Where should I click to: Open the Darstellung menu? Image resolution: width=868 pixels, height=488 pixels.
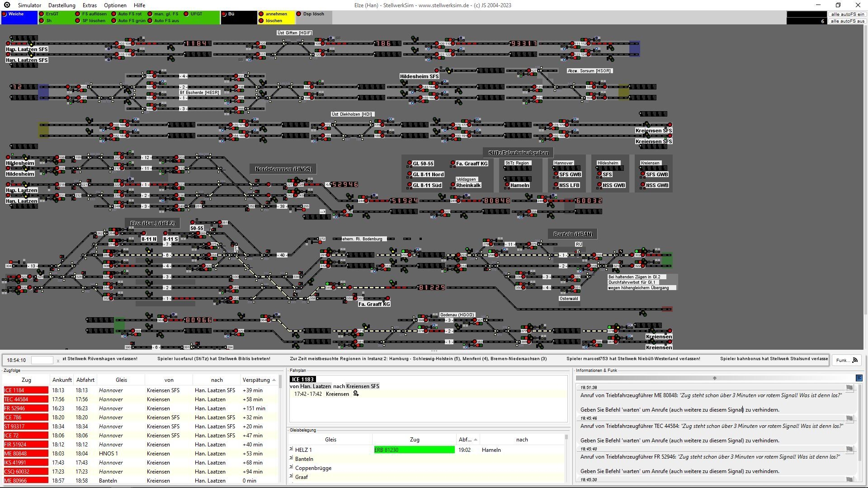coord(62,5)
